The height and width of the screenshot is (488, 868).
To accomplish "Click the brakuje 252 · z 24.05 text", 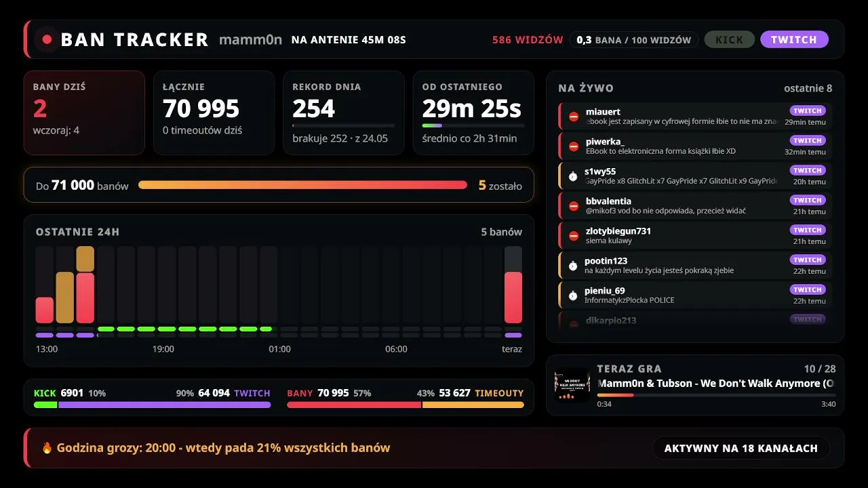I will point(340,138).
